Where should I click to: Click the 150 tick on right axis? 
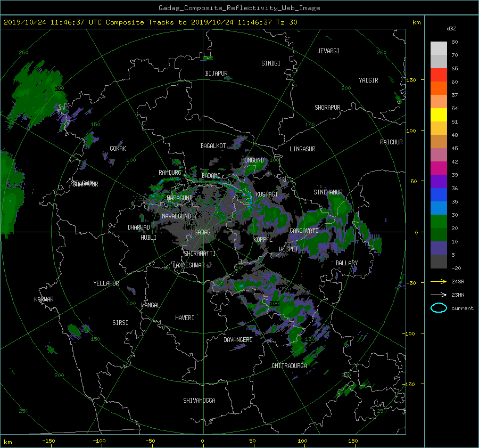coord(411,80)
